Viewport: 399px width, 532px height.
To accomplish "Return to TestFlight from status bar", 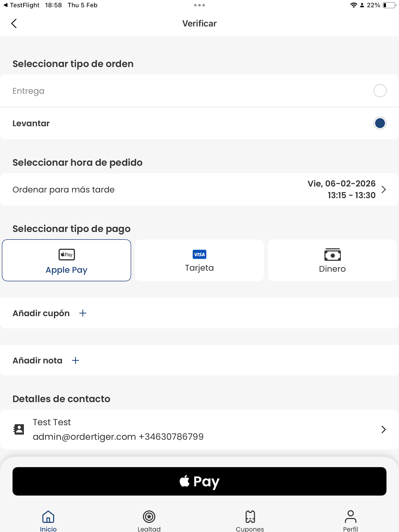I will pos(21,5).
